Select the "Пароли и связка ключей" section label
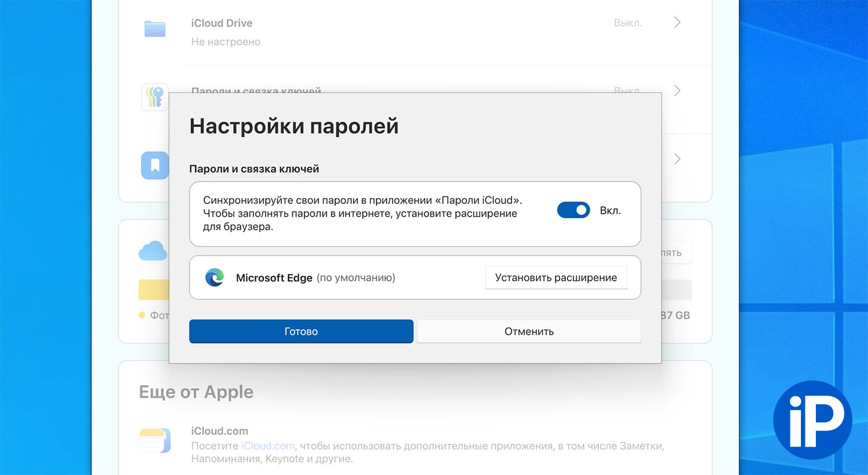This screenshot has height=475, width=868. (x=254, y=169)
